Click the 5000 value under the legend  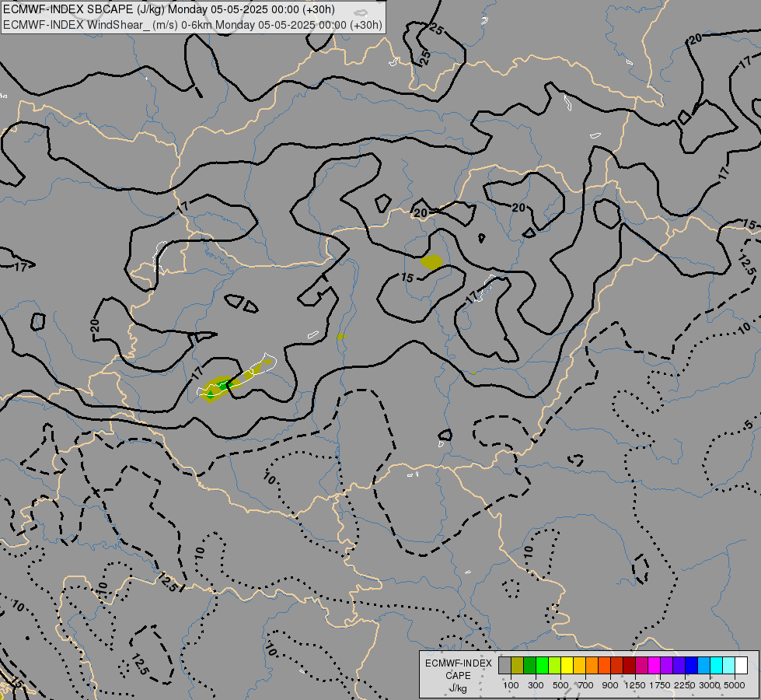point(735,685)
